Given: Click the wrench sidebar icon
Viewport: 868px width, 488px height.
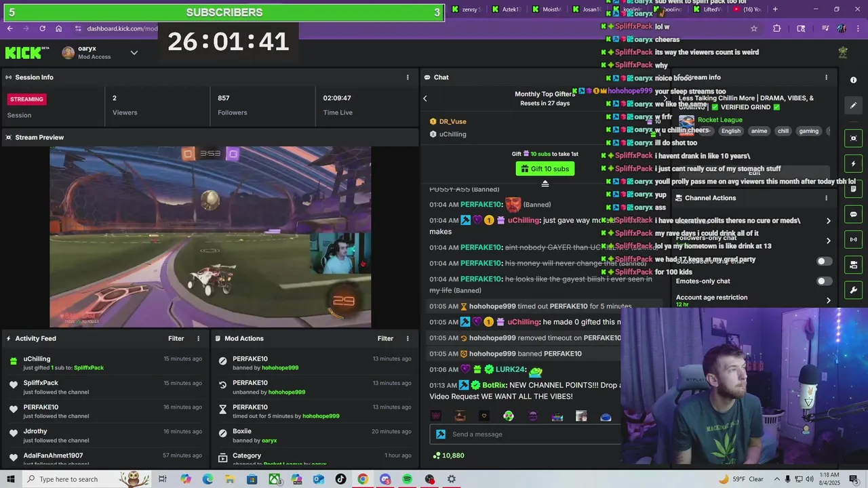Looking at the screenshot, I should [853, 290].
